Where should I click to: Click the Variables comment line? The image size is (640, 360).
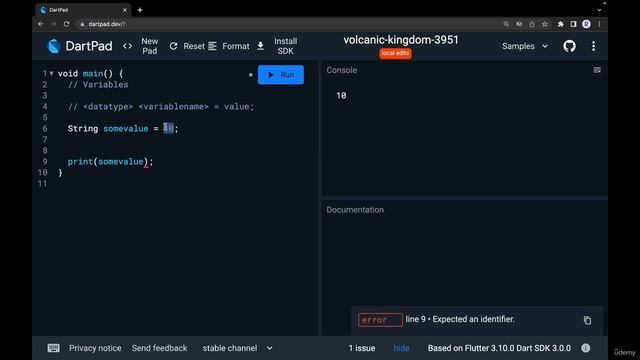click(98, 84)
